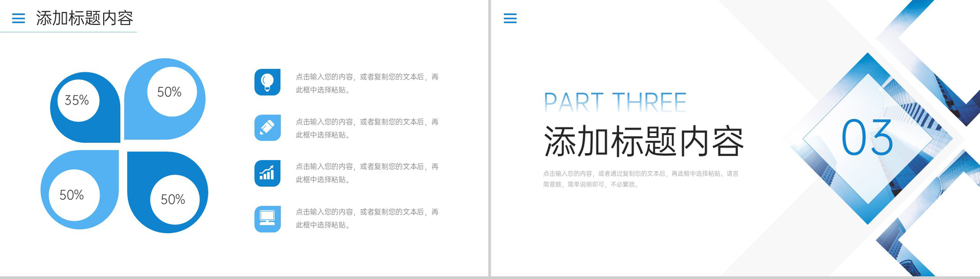Click the hamburger menu icon on left slide
The width and height of the screenshot is (980, 279).
[x=18, y=18]
